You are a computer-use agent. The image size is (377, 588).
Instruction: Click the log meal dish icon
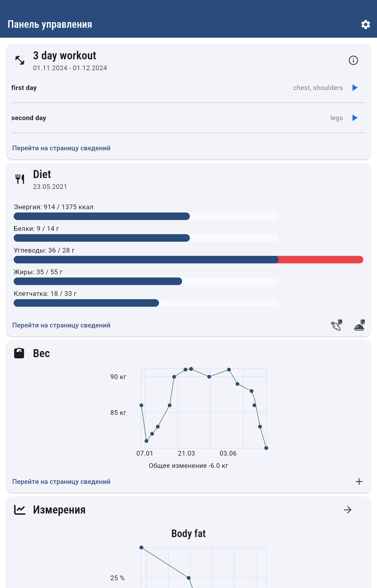pyautogui.click(x=359, y=325)
